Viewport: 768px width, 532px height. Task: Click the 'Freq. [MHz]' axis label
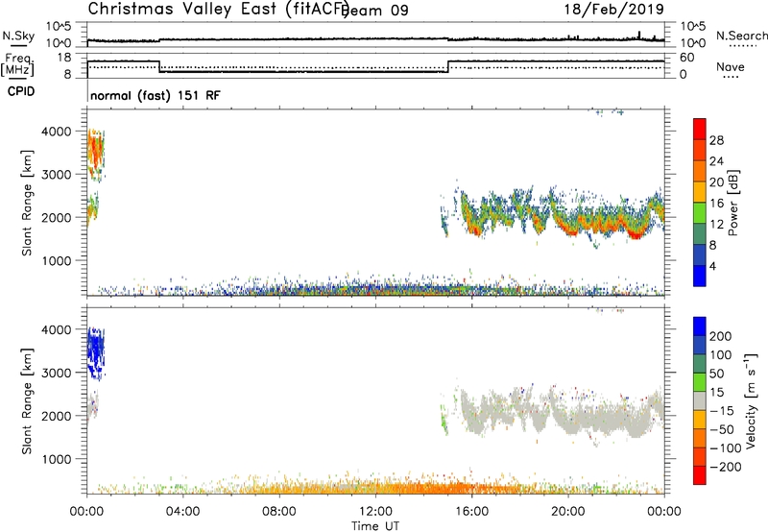tap(17, 64)
